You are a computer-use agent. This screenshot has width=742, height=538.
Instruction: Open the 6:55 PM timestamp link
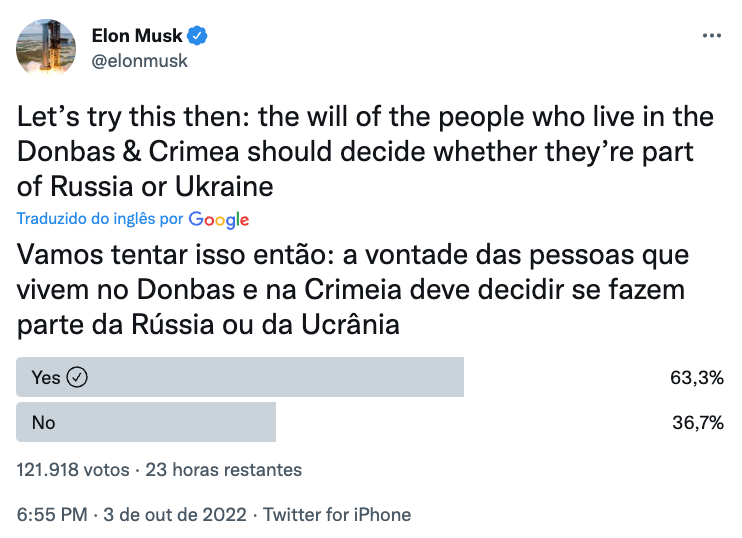tap(52, 514)
